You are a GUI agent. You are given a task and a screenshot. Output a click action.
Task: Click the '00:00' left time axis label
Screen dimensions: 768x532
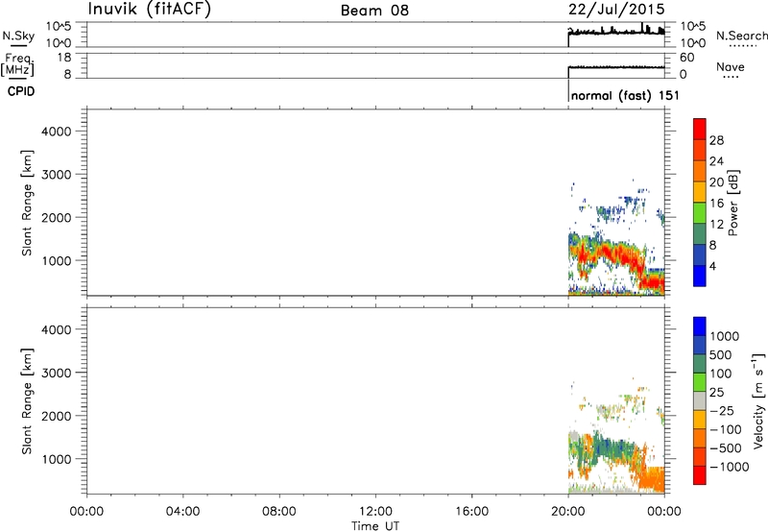pyautogui.click(x=86, y=512)
